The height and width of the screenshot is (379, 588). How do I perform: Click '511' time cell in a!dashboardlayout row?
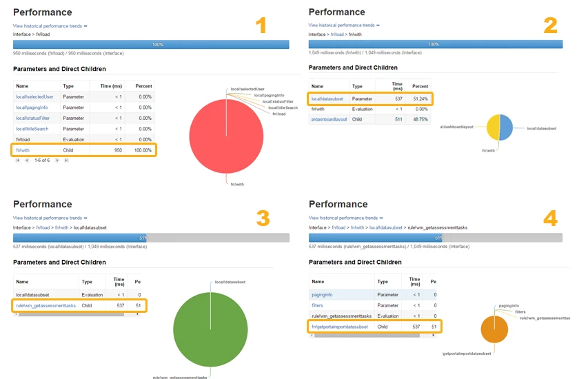(x=398, y=120)
